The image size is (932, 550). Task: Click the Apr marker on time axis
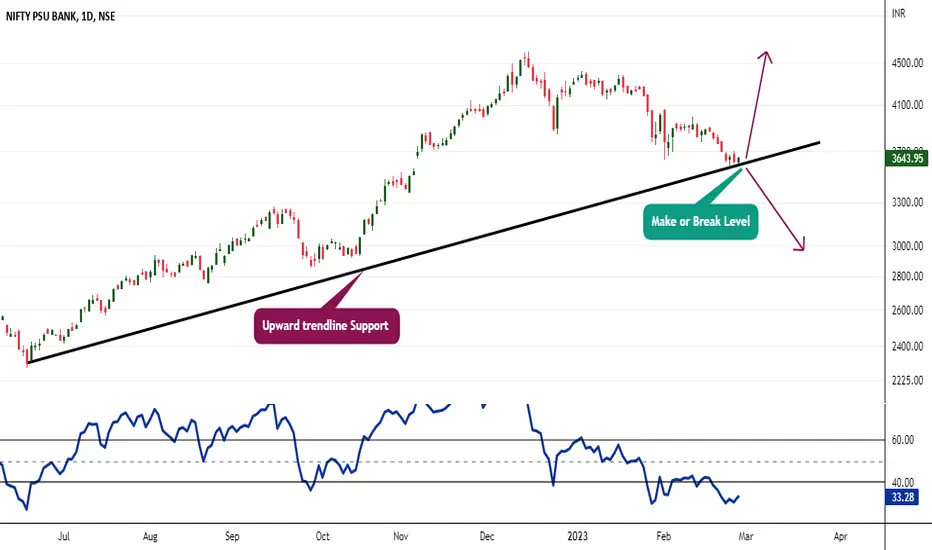(x=840, y=536)
